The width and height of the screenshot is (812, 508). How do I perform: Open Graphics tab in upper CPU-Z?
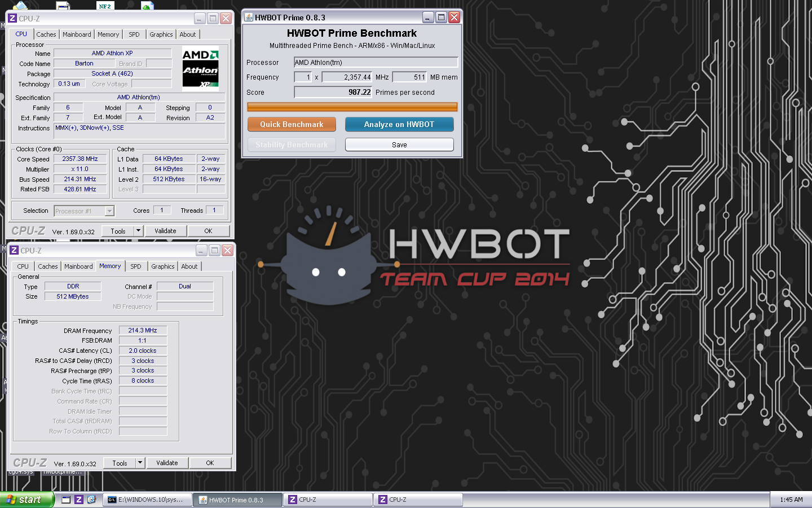(161, 34)
